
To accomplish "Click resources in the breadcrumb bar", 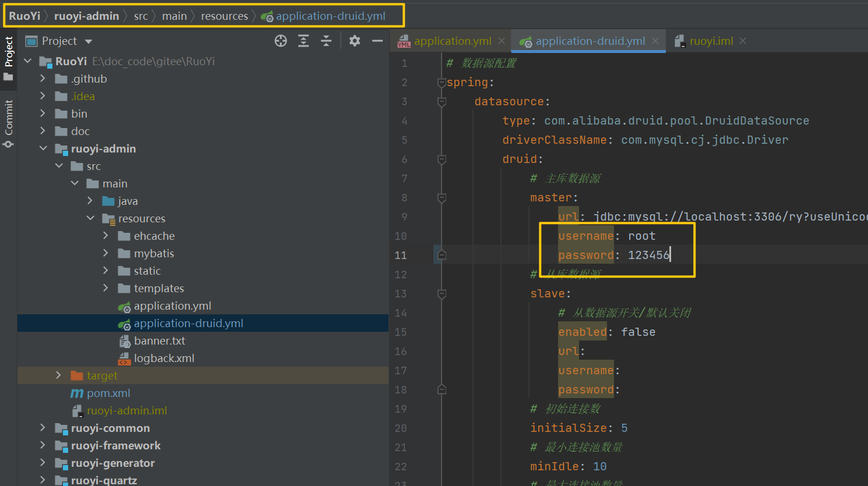I will (x=224, y=16).
